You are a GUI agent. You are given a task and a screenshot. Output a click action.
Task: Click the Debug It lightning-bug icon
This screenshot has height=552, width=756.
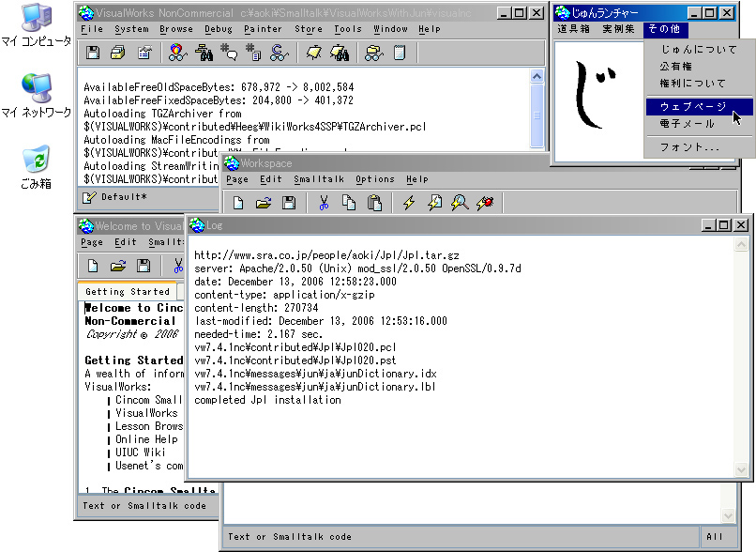[485, 203]
